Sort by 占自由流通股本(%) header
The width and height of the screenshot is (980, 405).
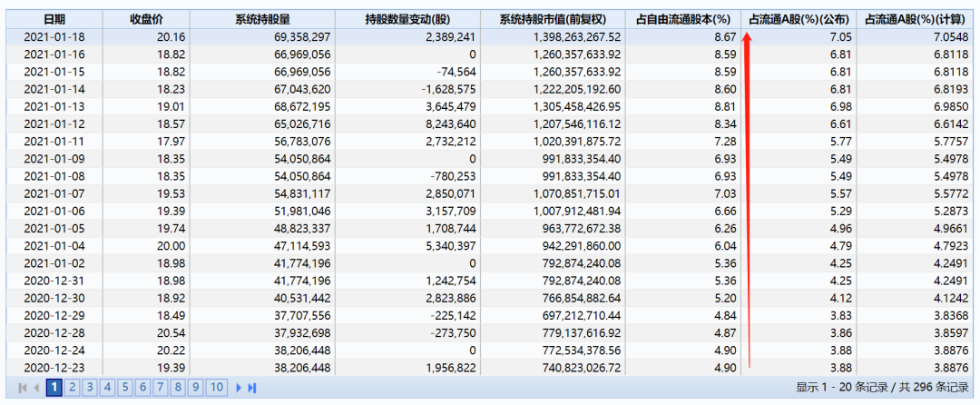[x=683, y=19]
